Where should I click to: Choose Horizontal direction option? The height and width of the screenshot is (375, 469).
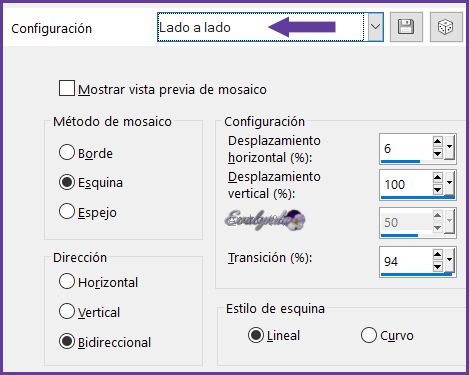click(67, 281)
